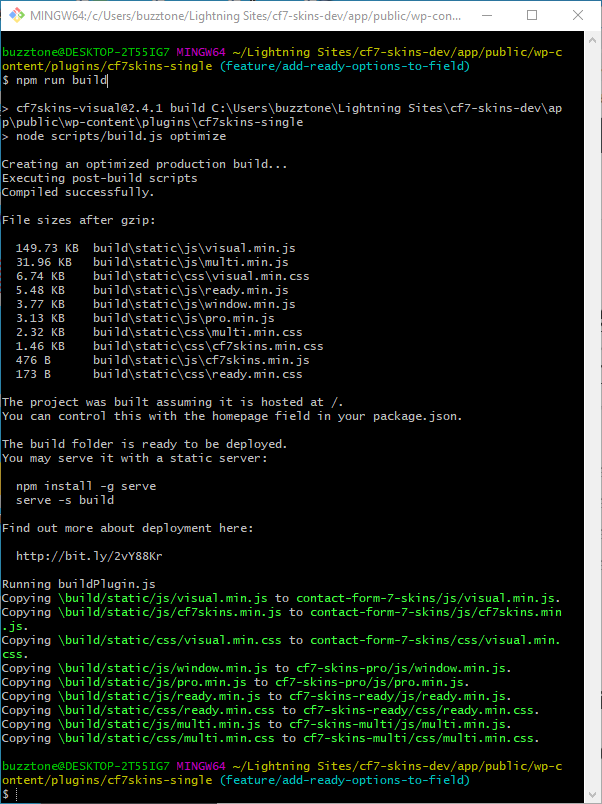
Task: Click the 'serve -s build' line
Action: [65, 499]
